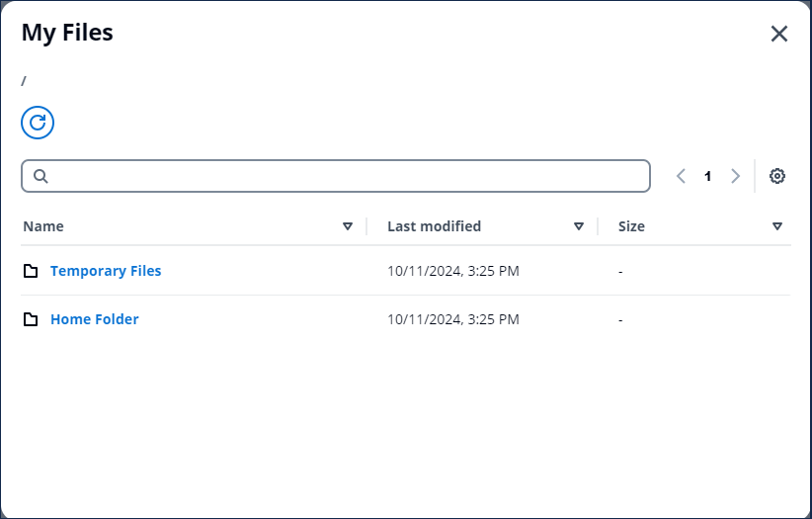Go to the previous page arrow

(x=681, y=176)
